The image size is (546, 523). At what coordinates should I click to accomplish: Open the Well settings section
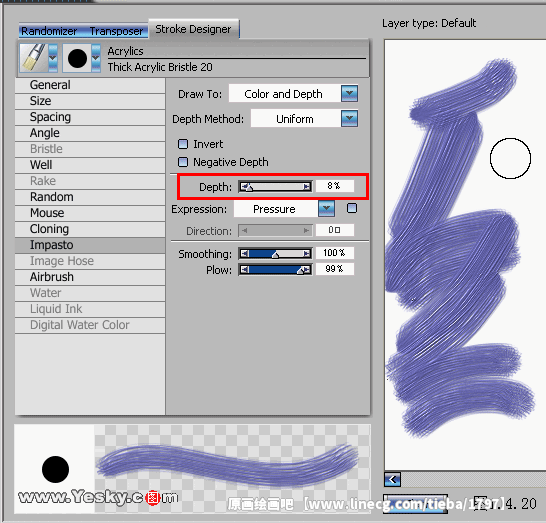coord(90,165)
